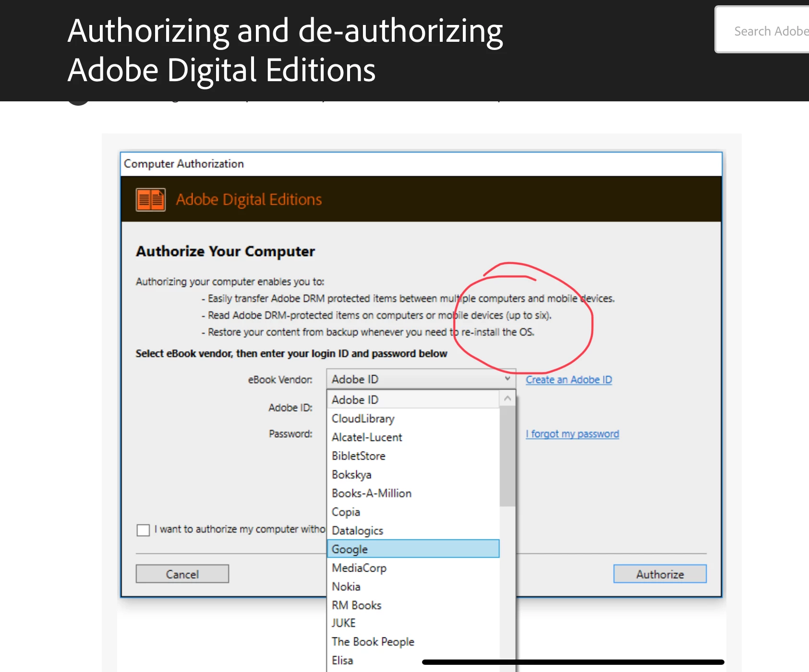Image resolution: width=809 pixels, height=672 pixels.
Task: Choose Alcatel-Lucent vendor option
Action: click(413, 437)
